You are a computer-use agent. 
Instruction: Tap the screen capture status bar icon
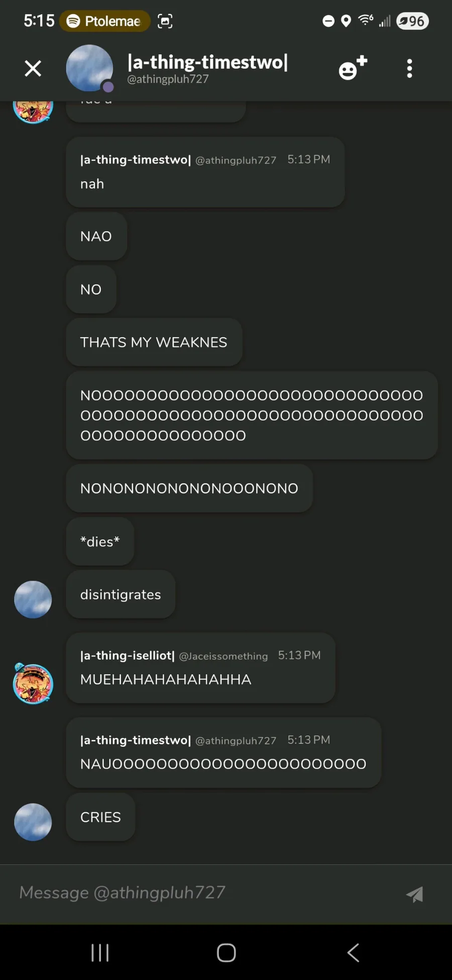click(x=165, y=21)
